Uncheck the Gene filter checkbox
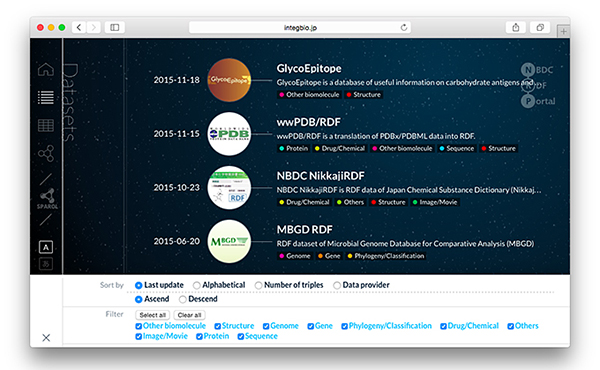Image resolution: width=600 pixels, height=370 pixels. tap(311, 326)
